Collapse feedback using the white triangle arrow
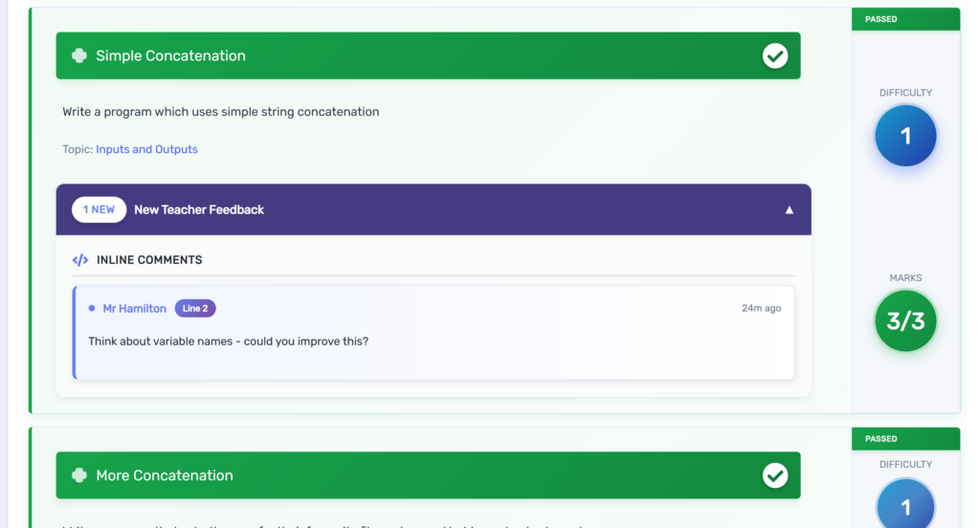Viewport: 980px width, 528px height. pyautogui.click(x=790, y=210)
